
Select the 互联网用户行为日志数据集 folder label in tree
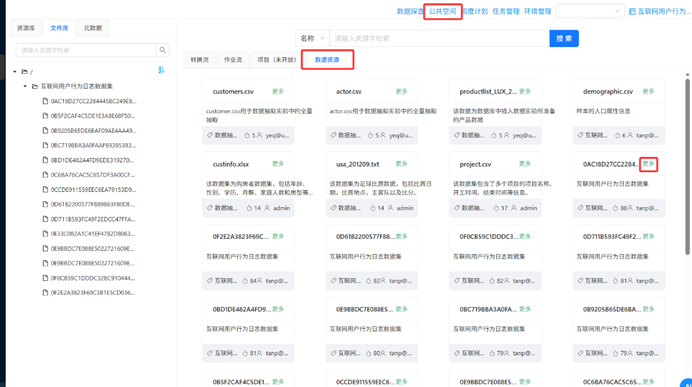(77, 86)
